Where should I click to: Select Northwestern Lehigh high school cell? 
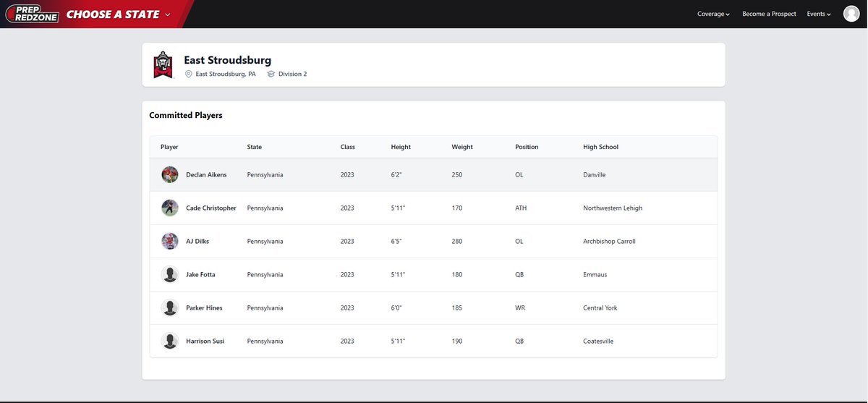pyautogui.click(x=613, y=208)
